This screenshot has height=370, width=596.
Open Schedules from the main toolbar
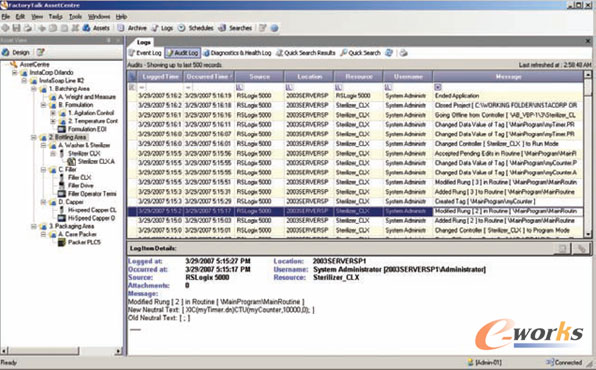[196, 28]
